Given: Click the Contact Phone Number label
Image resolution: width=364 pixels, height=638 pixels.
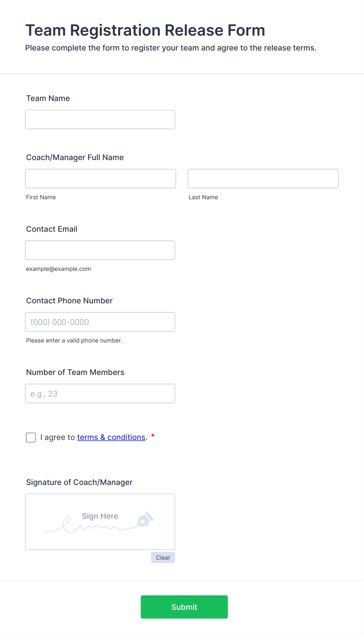Looking at the screenshot, I should [x=69, y=301].
